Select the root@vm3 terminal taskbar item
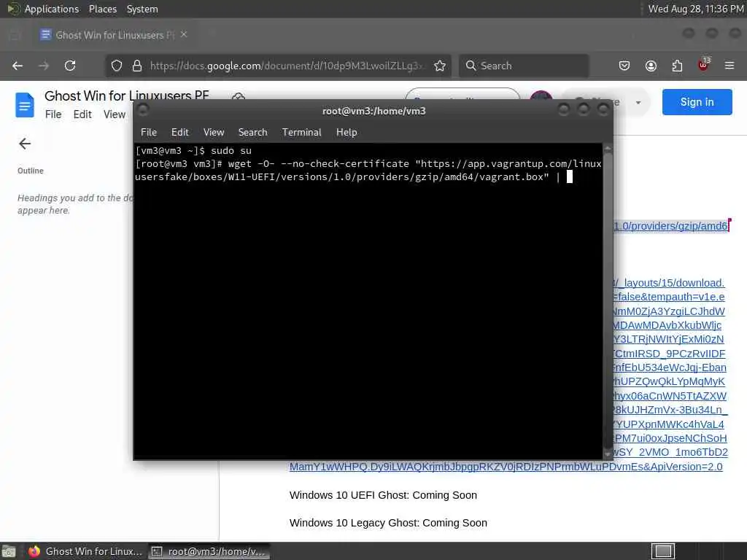Image resolution: width=747 pixels, height=560 pixels. tap(209, 551)
